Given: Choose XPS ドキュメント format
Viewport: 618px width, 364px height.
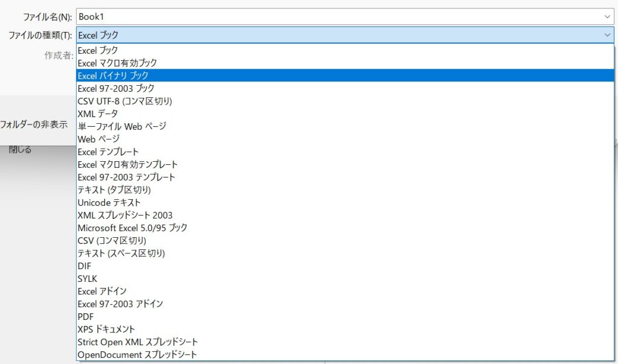Looking at the screenshot, I should [x=106, y=329].
